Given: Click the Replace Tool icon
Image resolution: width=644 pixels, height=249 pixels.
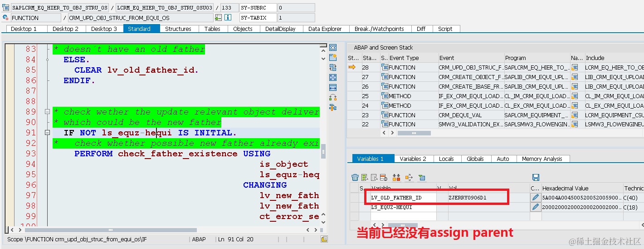Looking at the screenshot, I should pos(333,68).
